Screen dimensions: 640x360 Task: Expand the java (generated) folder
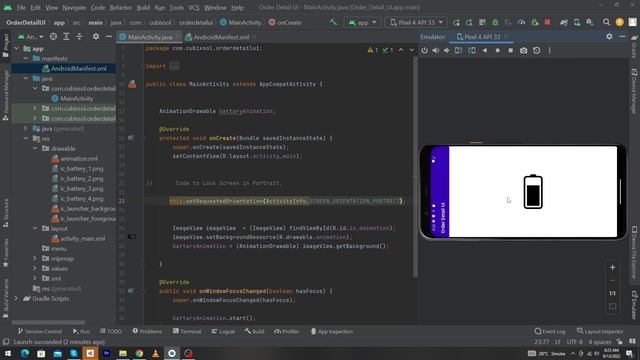26,129
